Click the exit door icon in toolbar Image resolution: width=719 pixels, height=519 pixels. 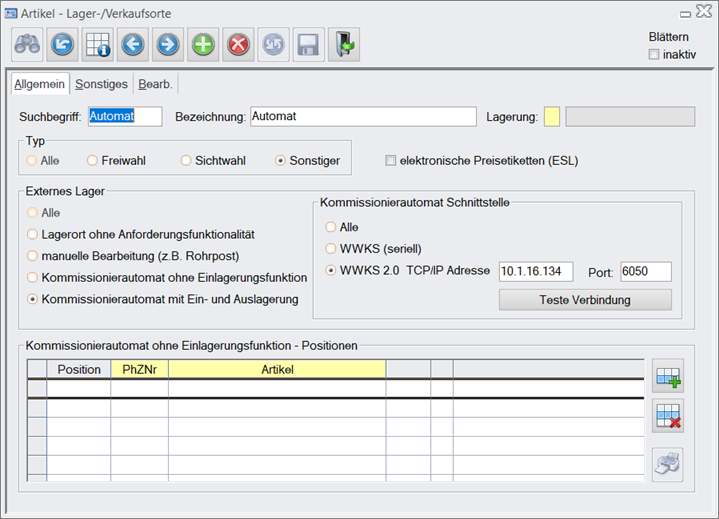click(343, 45)
